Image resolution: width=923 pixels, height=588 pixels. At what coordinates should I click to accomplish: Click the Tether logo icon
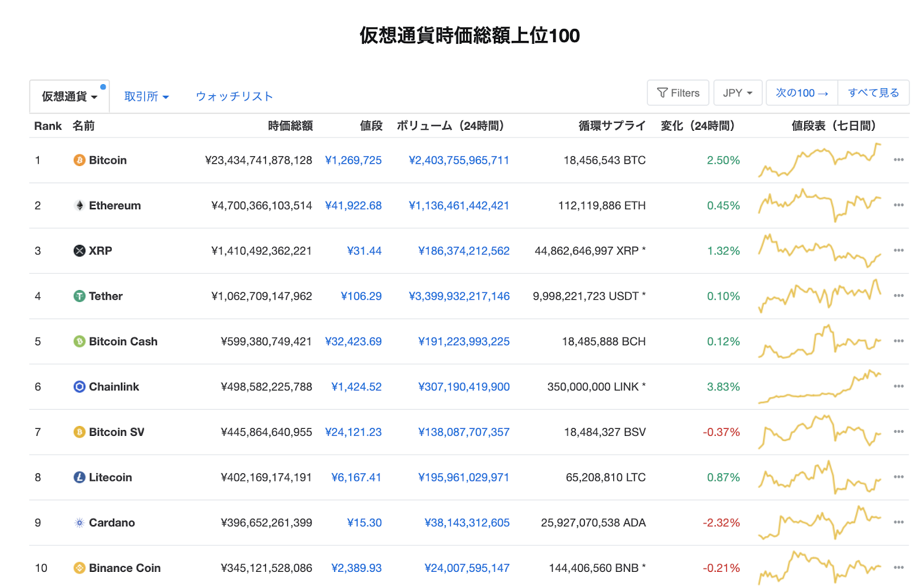coord(80,296)
